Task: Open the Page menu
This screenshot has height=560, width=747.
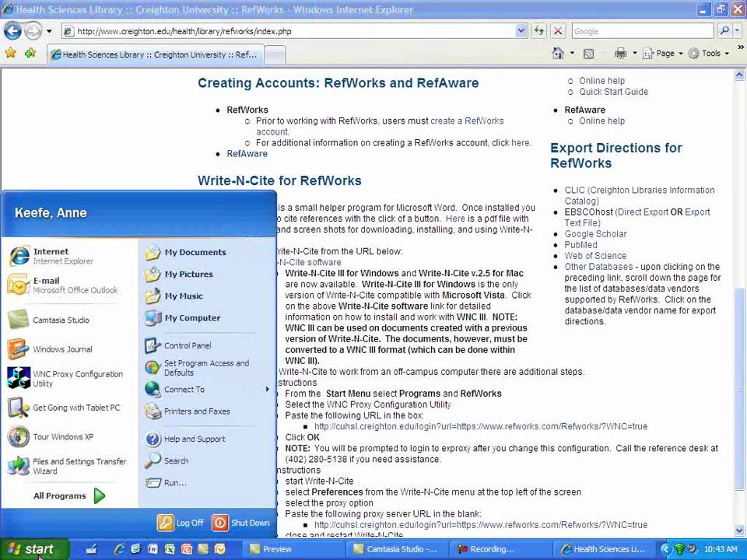Action: (663, 54)
